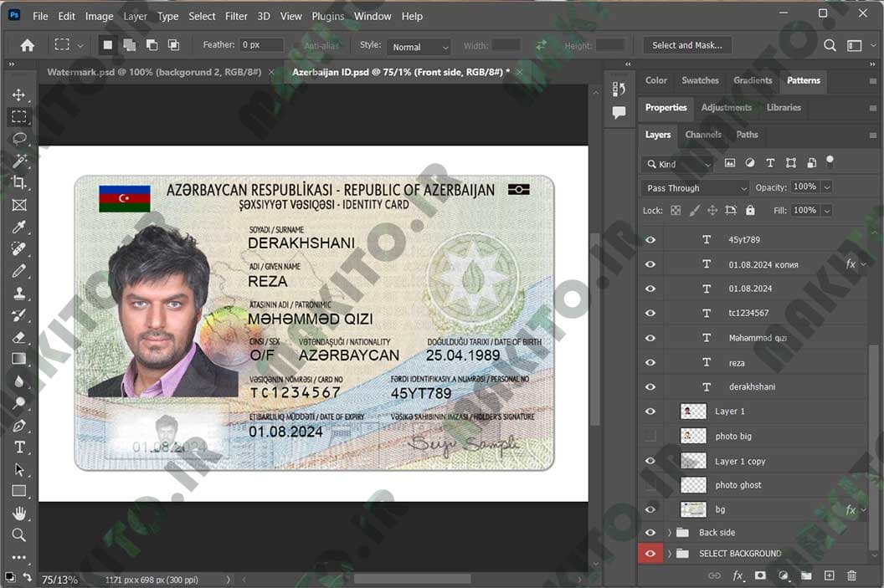Select the Gradient tool

(18, 359)
